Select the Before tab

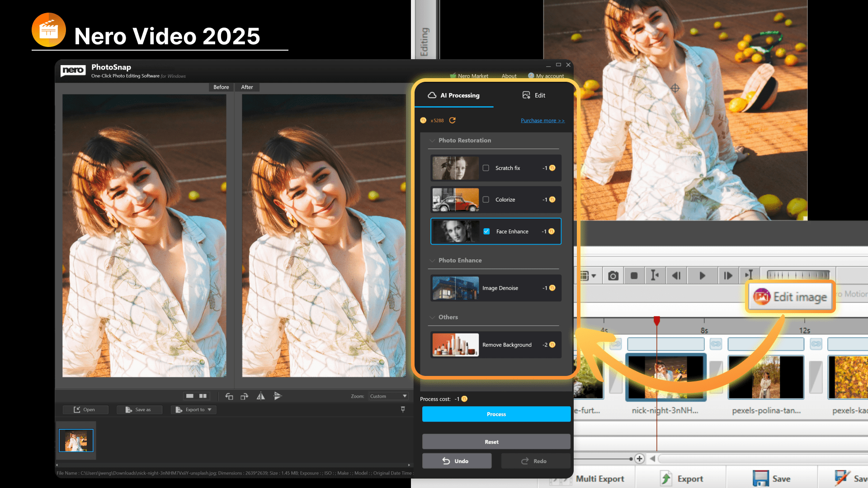pyautogui.click(x=221, y=87)
